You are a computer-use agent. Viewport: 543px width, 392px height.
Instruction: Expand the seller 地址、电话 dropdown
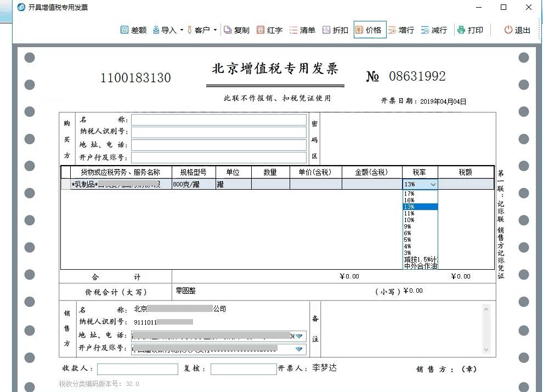(299, 336)
